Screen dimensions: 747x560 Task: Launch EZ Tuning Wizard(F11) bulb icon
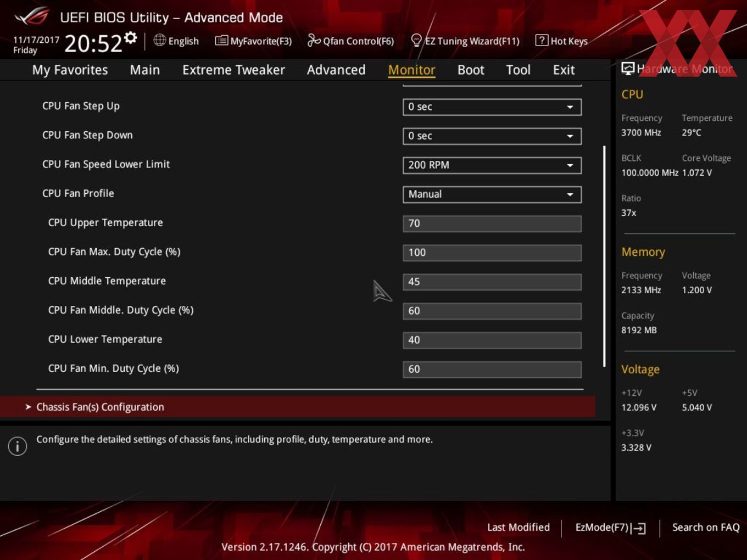416,40
